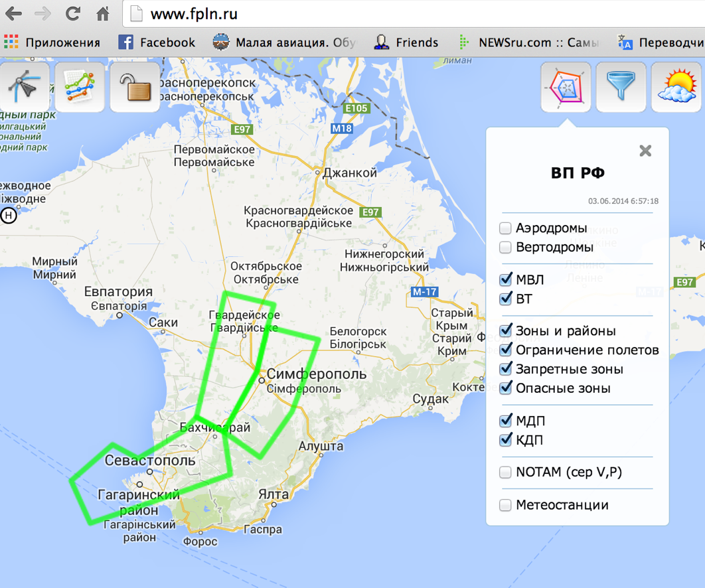Reload the page with browser refresh icon
The image size is (705, 588).
(x=73, y=13)
